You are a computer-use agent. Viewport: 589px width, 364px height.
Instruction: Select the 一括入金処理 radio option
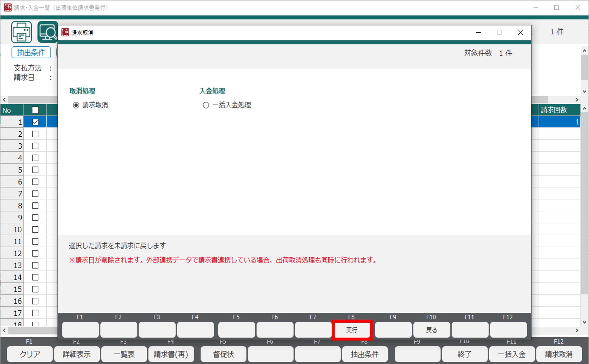[206, 105]
